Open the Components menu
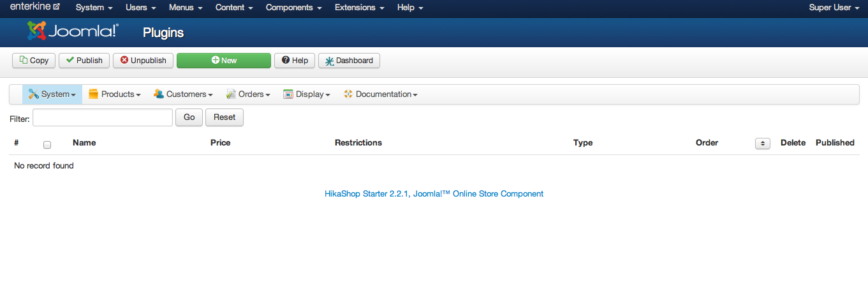868x291 pixels. click(x=294, y=8)
